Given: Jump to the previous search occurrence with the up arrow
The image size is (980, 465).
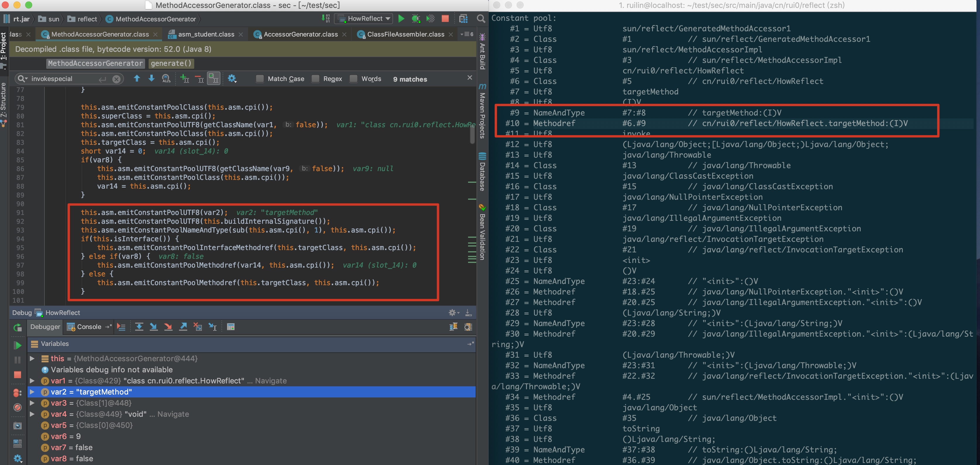Looking at the screenshot, I should click(137, 79).
